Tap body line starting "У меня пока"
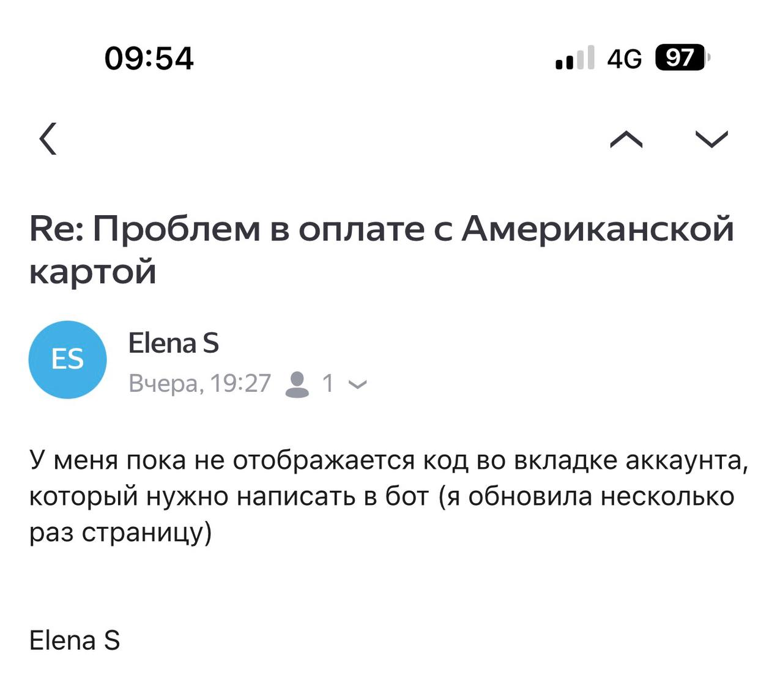Screen dimensions: 783x700 pos(388,460)
